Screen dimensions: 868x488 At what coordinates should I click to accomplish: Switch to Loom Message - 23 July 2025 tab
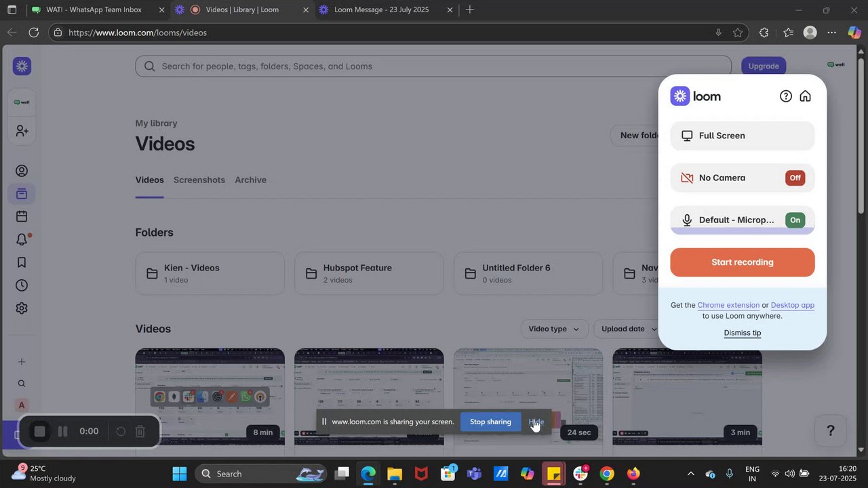tap(385, 10)
